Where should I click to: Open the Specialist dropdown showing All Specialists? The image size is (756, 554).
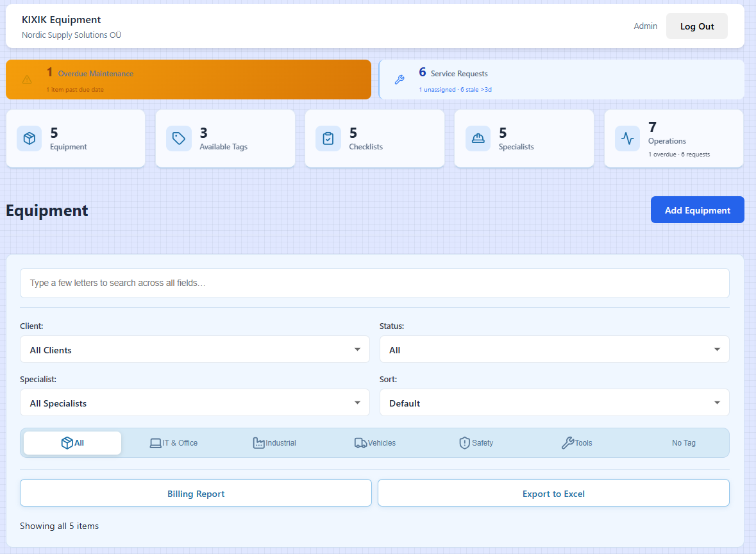195,403
